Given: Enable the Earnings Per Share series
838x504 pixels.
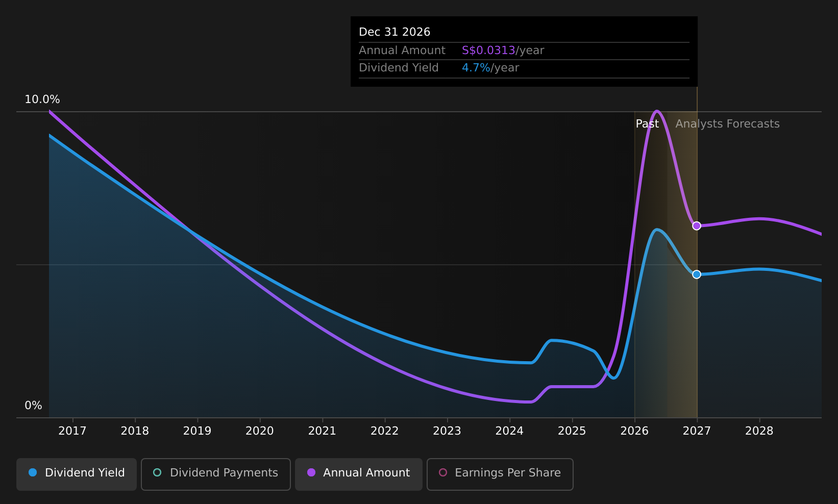Looking at the screenshot, I should tap(500, 474).
